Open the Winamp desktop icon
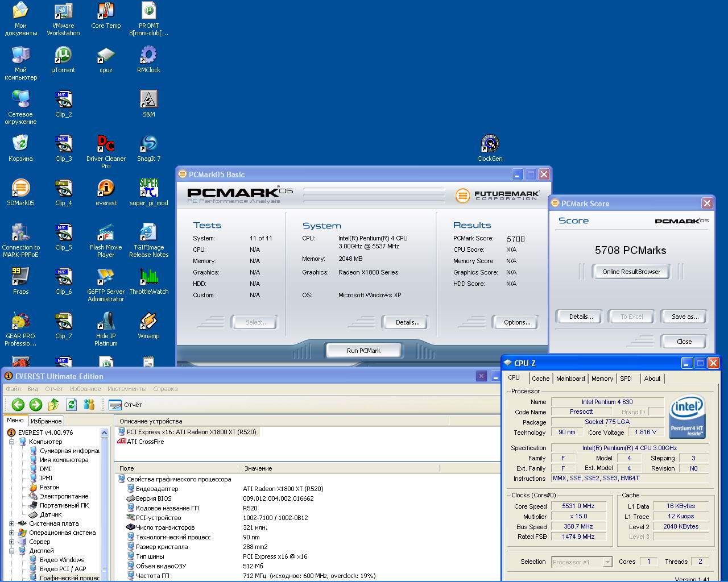 click(x=148, y=326)
